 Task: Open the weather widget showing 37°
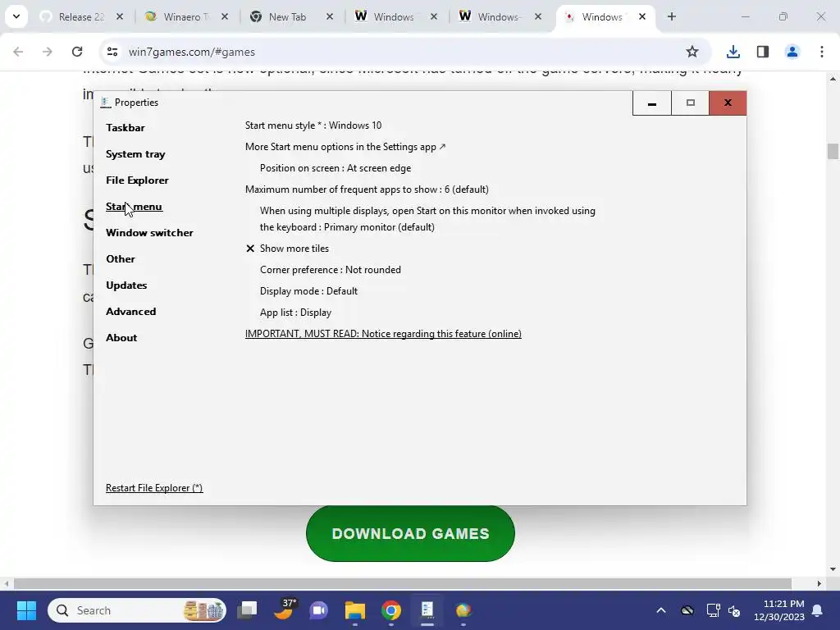pyautogui.click(x=283, y=610)
